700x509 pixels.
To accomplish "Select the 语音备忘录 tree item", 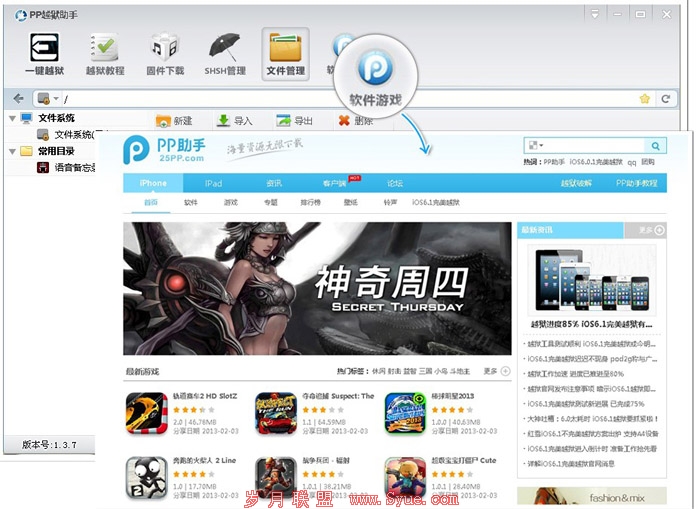I will pos(67,167).
